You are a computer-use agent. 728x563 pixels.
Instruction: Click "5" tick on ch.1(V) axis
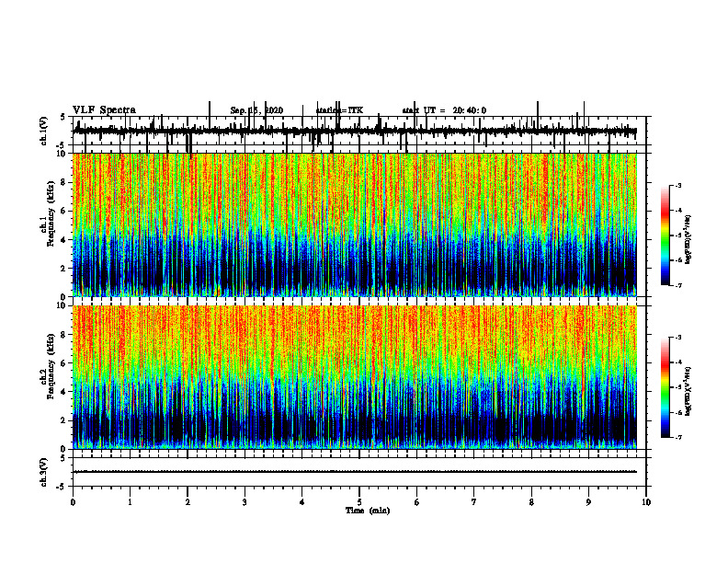(63, 118)
